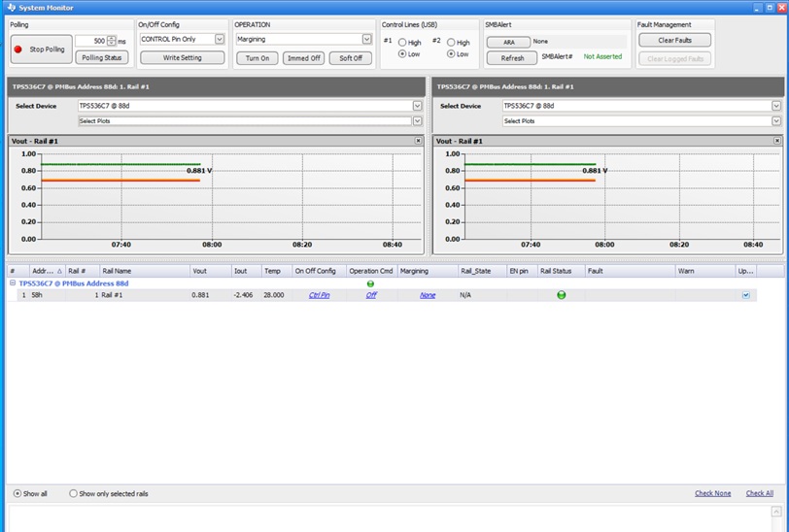Click the green Operation Cmd status icon
Viewport: 789px width, 532px height.
pos(370,283)
